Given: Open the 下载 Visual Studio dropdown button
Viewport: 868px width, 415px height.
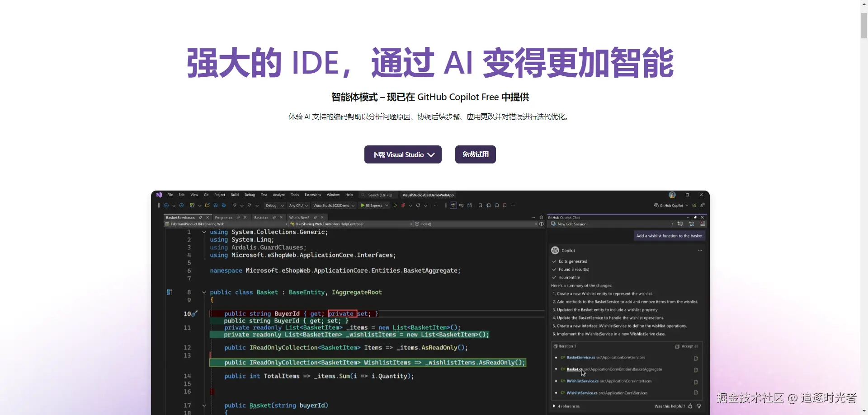Looking at the screenshot, I should tap(403, 154).
